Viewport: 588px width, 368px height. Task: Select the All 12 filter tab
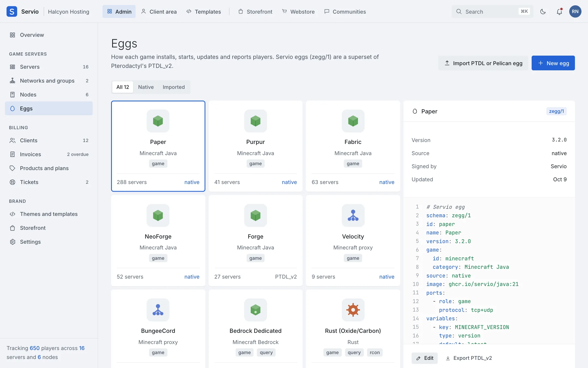point(123,87)
